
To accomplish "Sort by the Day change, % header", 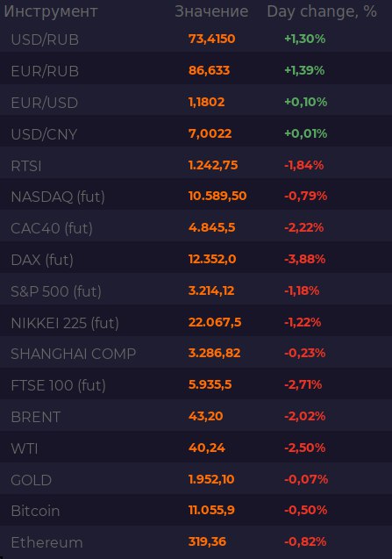I will coord(322,11).
